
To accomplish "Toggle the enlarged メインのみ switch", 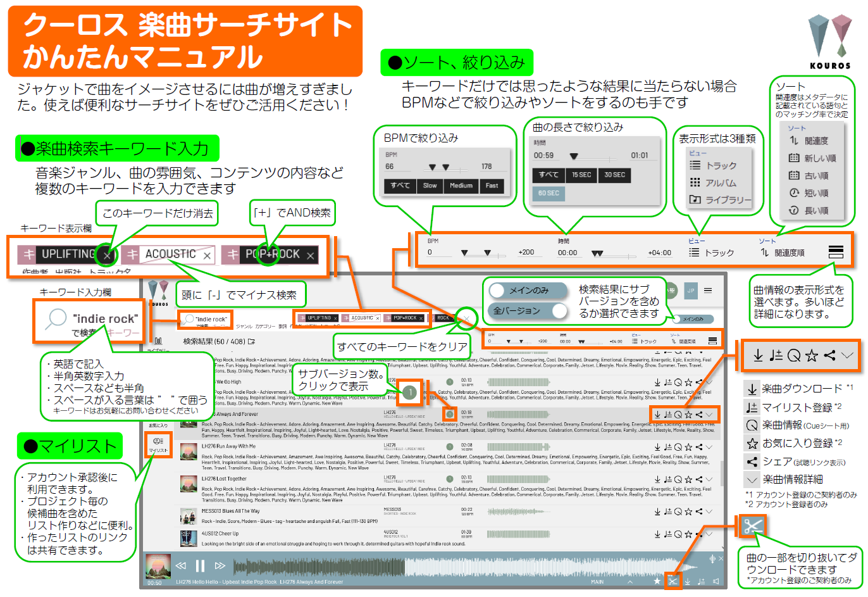I will click(528, 291).
